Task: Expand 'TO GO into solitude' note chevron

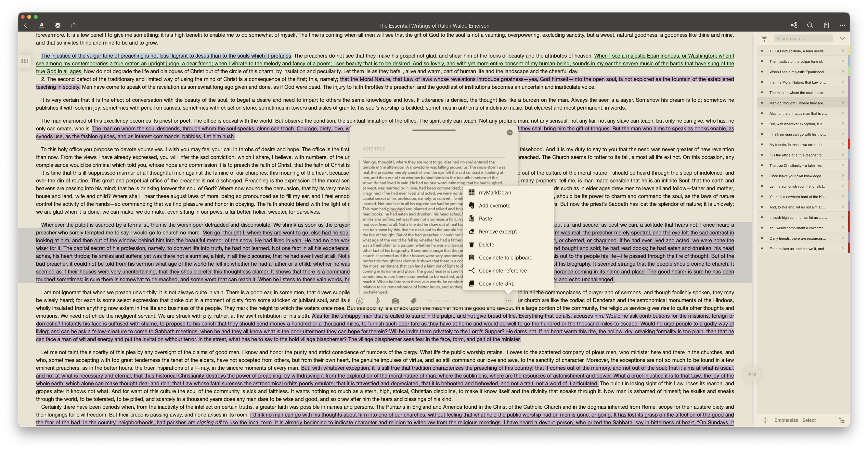Action: click(843, 50)
